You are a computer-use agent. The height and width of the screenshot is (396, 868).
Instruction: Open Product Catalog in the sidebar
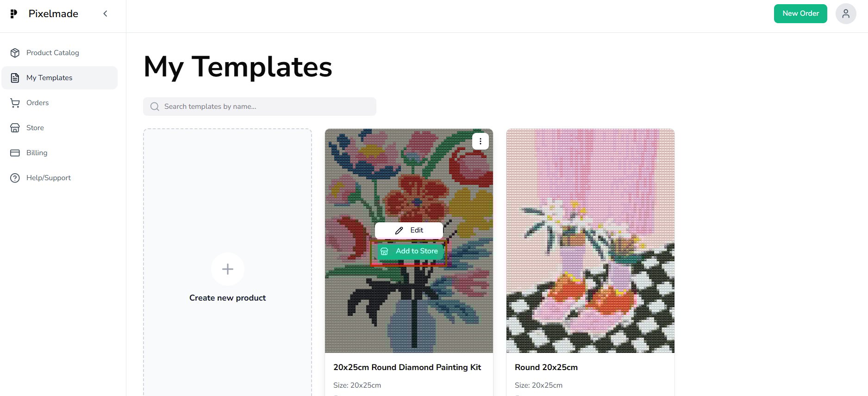tap(53, 53)
